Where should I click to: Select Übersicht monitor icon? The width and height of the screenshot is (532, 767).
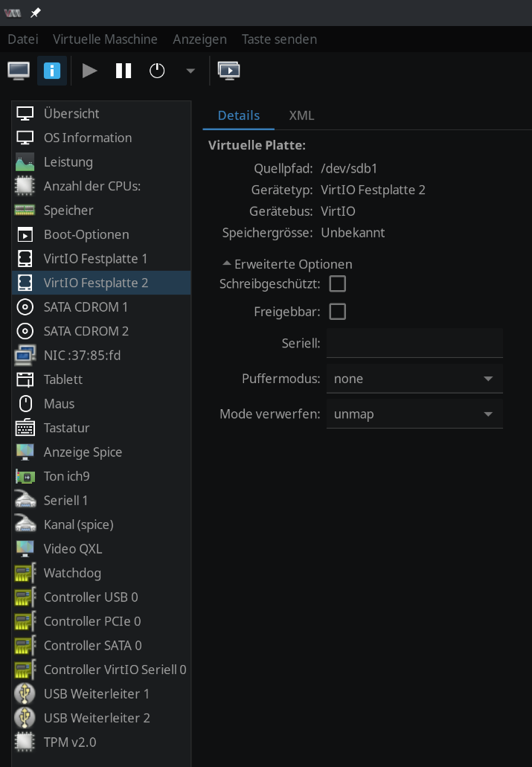[x=25, y=114]
